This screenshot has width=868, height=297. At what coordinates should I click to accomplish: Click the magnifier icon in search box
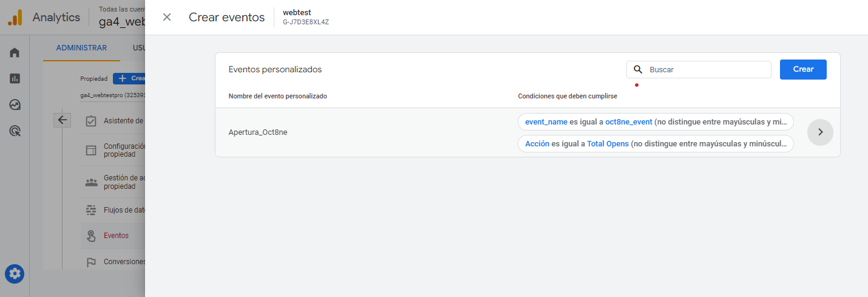638,70
